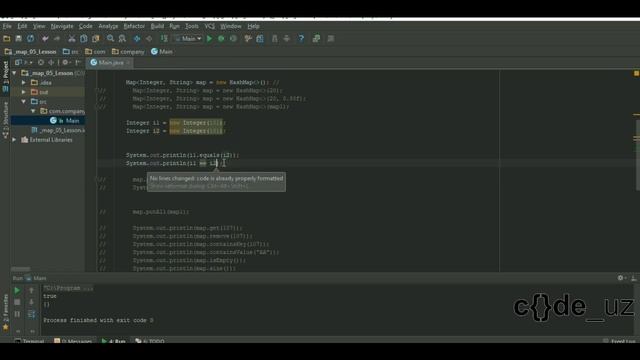Open the Settings wrench icon
This screenshot has width=640, height=360.
point(248,39)
